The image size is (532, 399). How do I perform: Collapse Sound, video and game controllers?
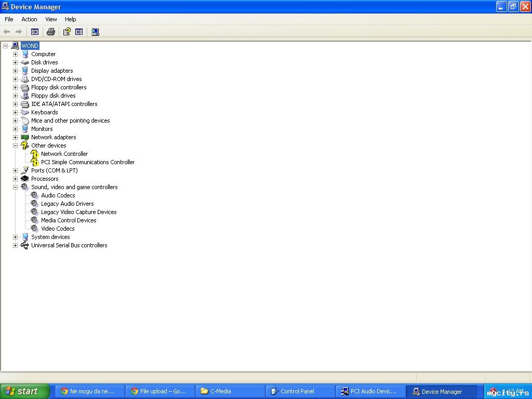pos(15,187)
